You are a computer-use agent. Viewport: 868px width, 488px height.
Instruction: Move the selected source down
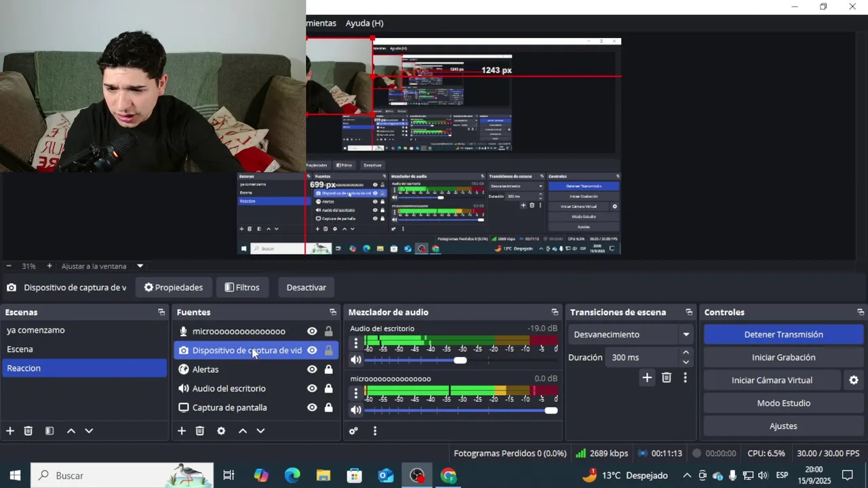(260, 431)
